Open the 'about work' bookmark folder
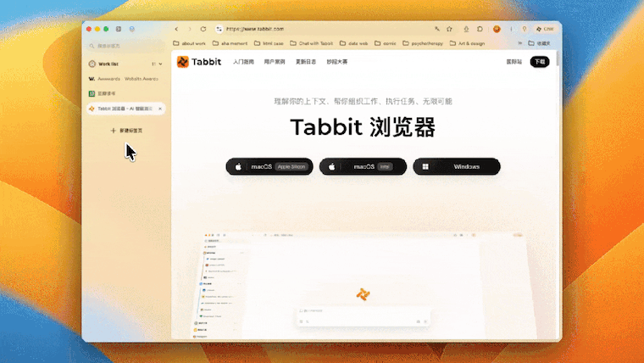The image size is (644, 363). [x=189, y=43]
